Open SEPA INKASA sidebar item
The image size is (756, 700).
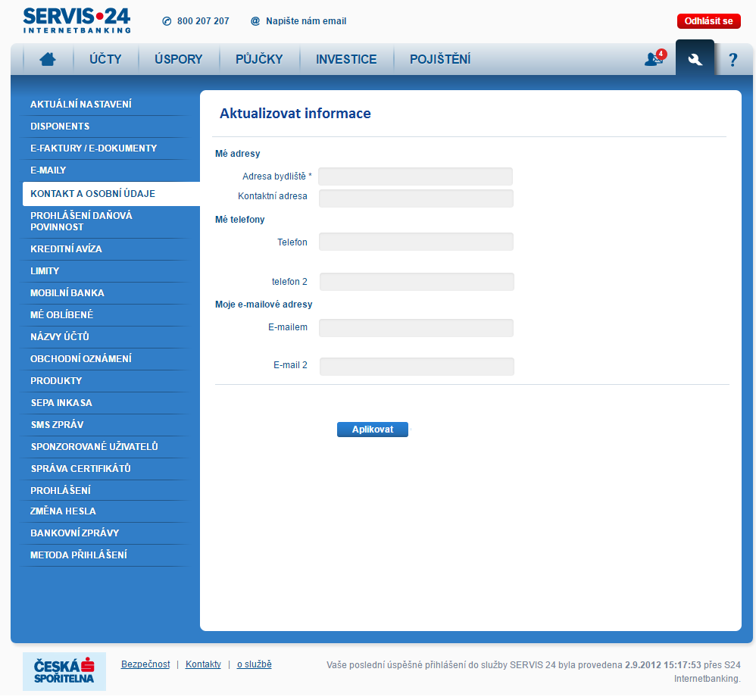(61, 403)
